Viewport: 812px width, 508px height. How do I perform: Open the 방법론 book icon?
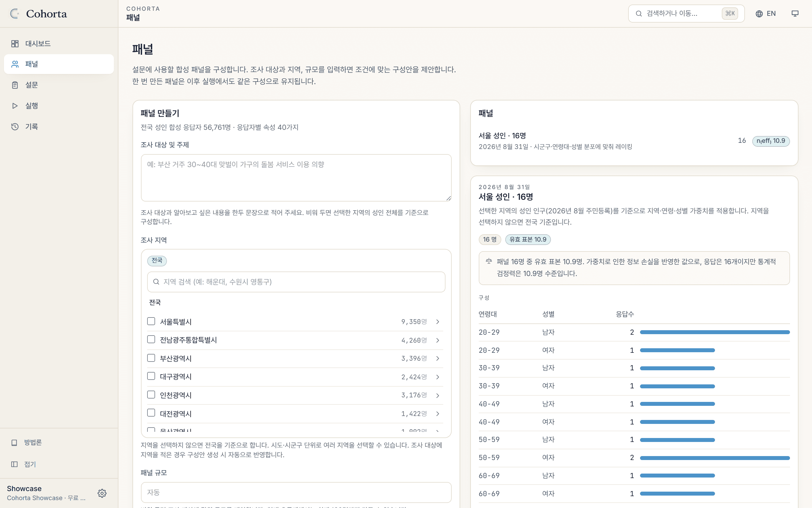tap(14, 443)
